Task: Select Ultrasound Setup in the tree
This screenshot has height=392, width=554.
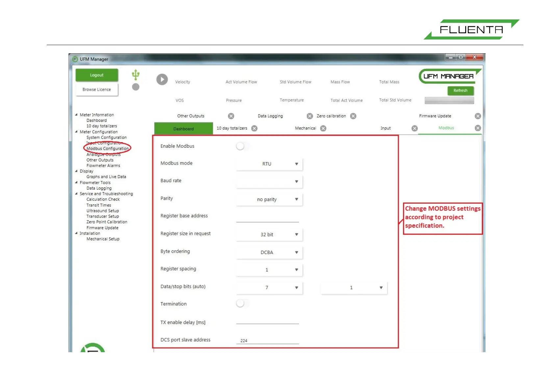Action: pos(103,211)
